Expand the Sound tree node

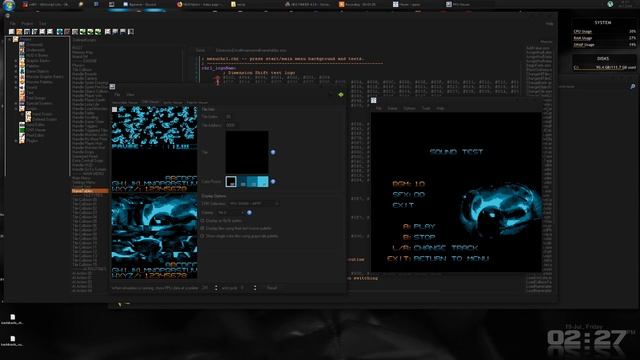(x=16, y=87)
